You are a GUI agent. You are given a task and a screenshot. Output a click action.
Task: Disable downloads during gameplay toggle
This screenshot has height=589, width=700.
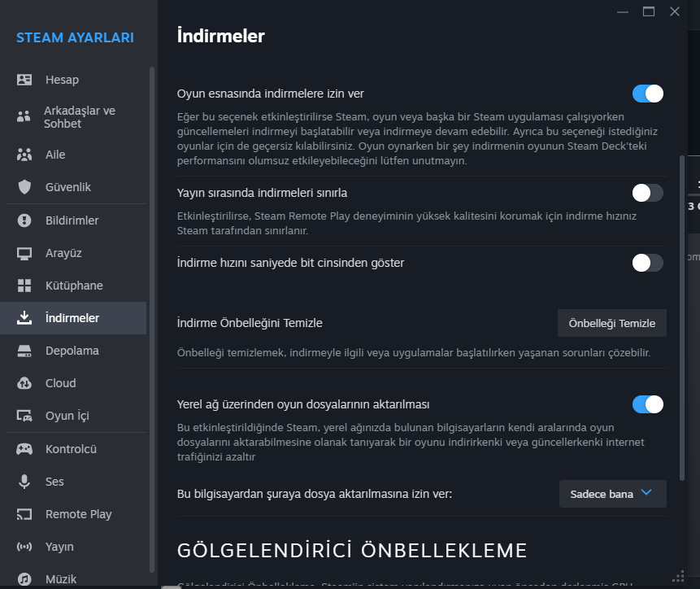click(647, 94)
